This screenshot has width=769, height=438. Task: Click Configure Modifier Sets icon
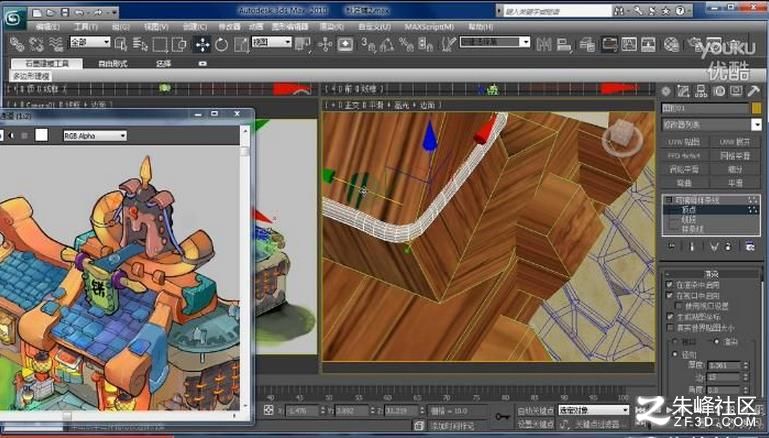(750, 246)
